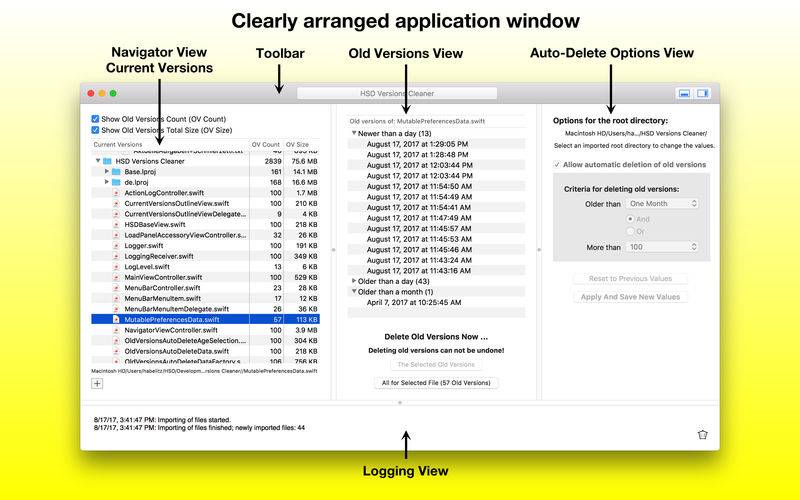Toggle Show Old Versions Count checkbox
Screen dimensions: 800x500
point(95,119)
